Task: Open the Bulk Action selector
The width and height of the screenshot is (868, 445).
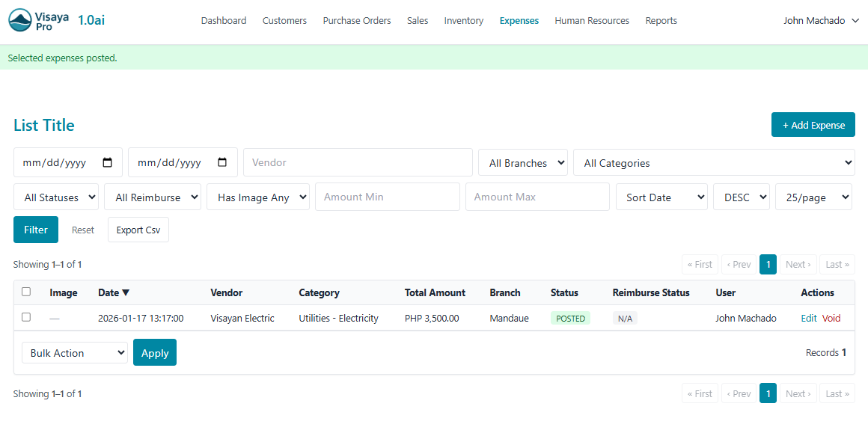Action: [x=74, y=353]
